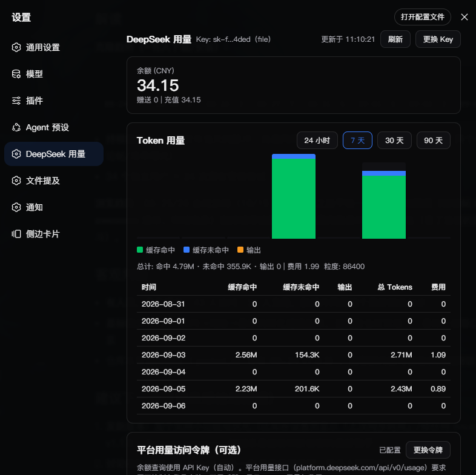Click the icon beside DeepSeek 用量 in the sidebar
476x475 pixels.
[16, 154]
